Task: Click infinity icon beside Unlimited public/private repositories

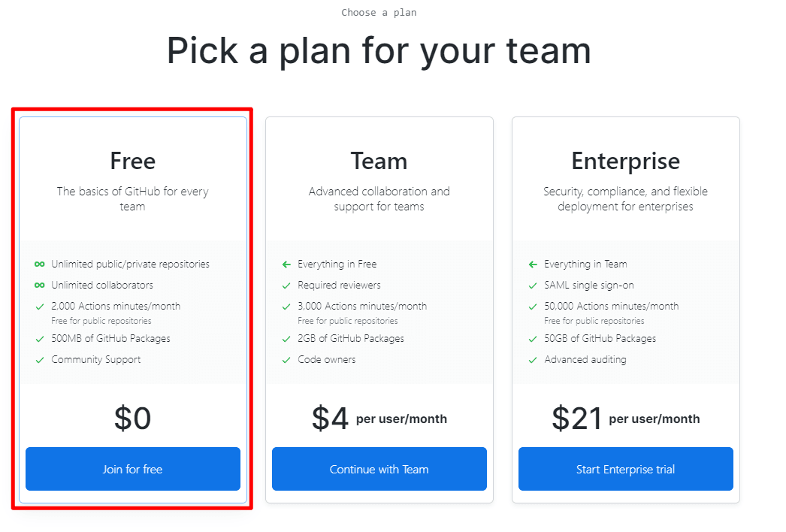Action: pos(40,264)
